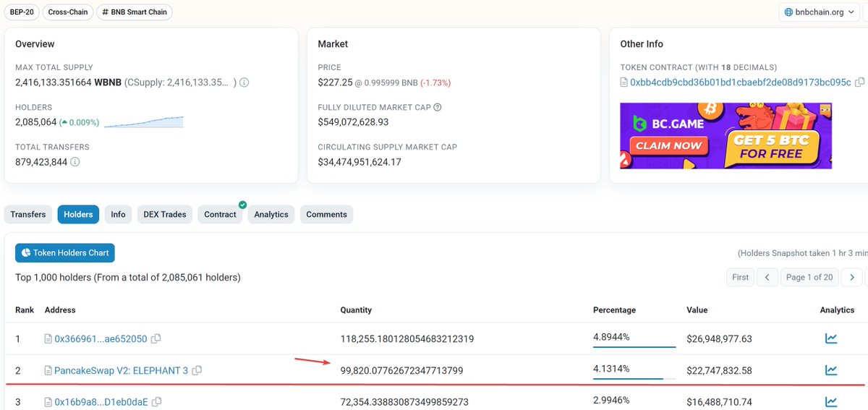Open token contract link 0xbb4cdb9cbd36b01b
868x410 pixels.
[741, 82]
